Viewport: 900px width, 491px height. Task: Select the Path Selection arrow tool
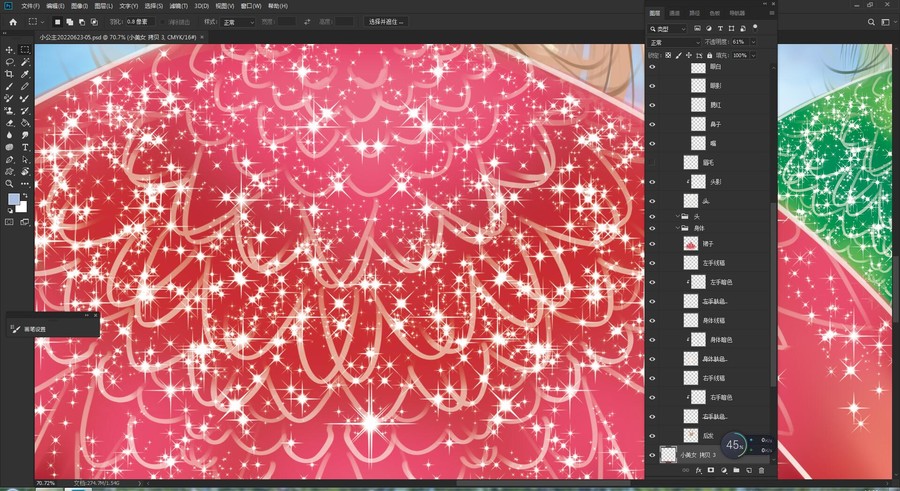click(x=25, y=160)
